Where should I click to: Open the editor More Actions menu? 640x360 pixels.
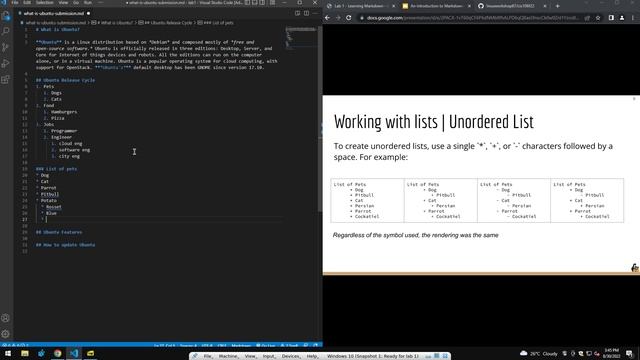(x=315, y=13)
